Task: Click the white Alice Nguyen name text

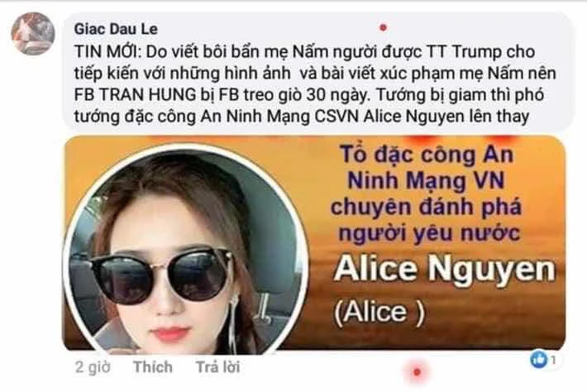Action: click(x=444, y=270)
